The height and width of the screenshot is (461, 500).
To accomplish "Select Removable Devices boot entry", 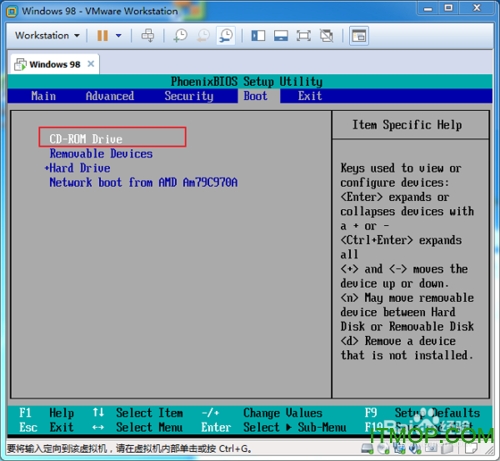I will pyautogui.click(x=101, y=154).
